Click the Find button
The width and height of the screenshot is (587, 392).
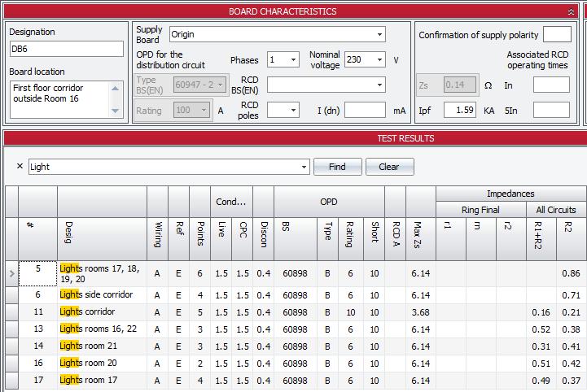pyautogui.click(x=337, y=167)
